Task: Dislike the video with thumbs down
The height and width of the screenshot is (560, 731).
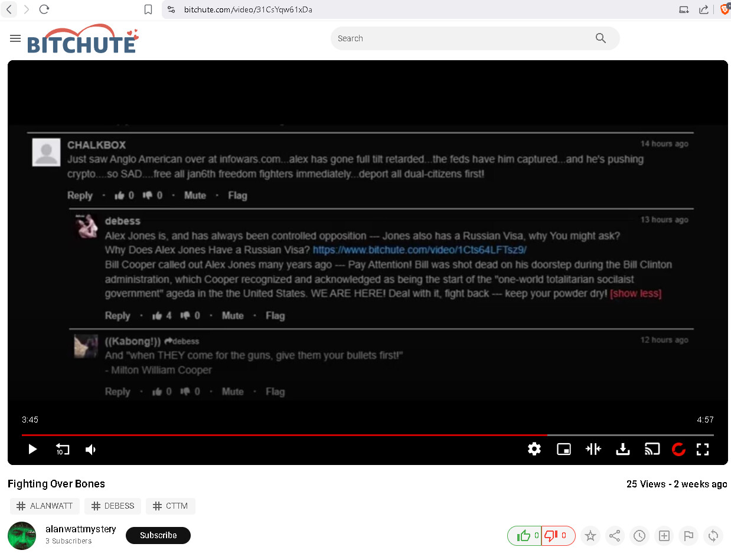Action: (x=551, y=536)
